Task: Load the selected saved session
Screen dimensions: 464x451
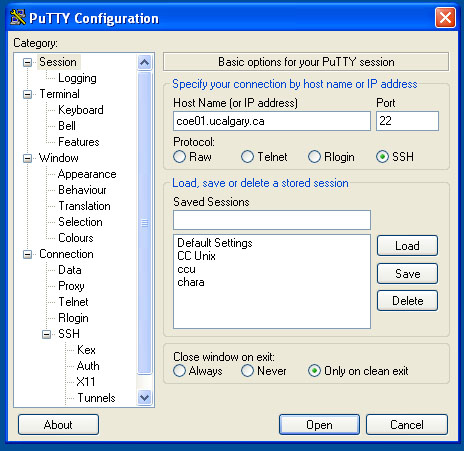Action: click(x=407, y=246)
